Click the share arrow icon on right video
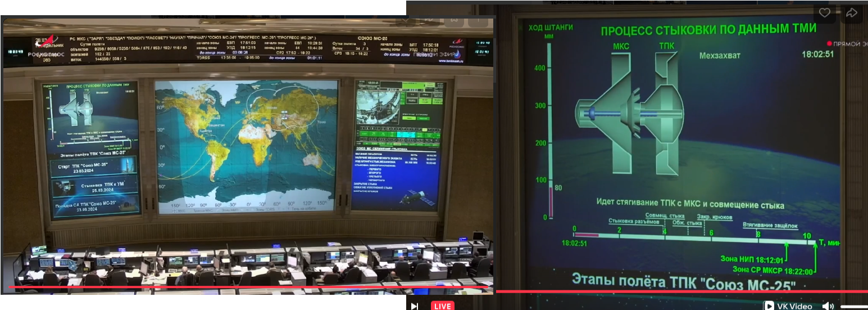Screen dimensions: 868x310 pyautogui.click(x=852, y=13)
